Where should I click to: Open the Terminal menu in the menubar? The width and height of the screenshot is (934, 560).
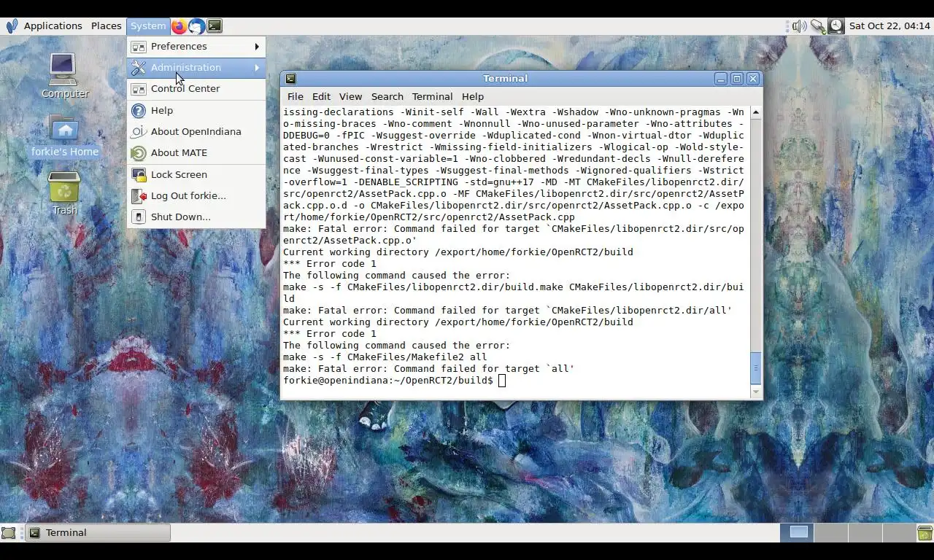tap(432, 96)
